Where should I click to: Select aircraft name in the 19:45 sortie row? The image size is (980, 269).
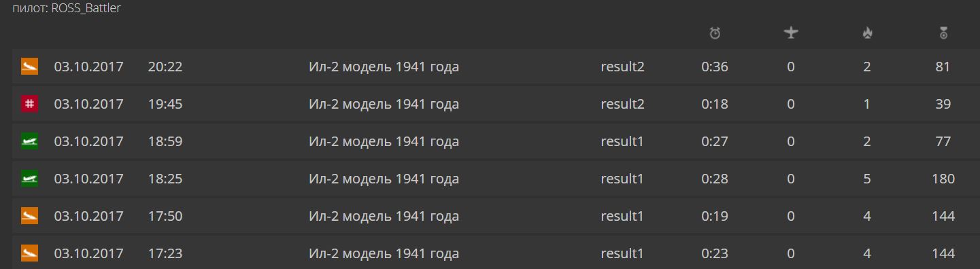tap(384, 105)
